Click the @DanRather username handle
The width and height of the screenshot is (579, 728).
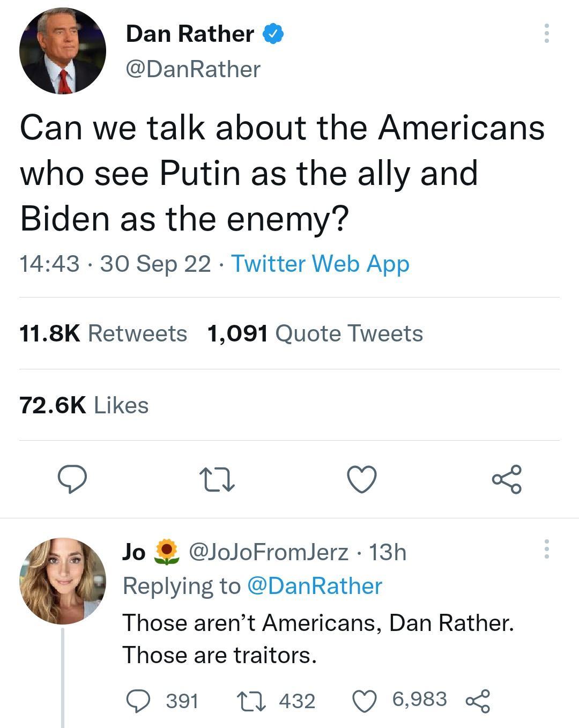[192, 69]
